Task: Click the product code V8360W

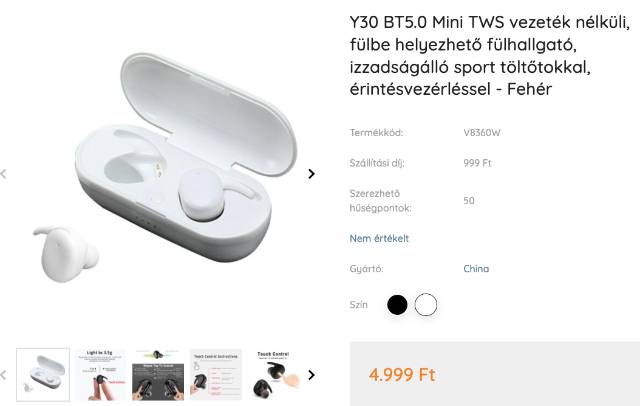Action: (482, 133)
